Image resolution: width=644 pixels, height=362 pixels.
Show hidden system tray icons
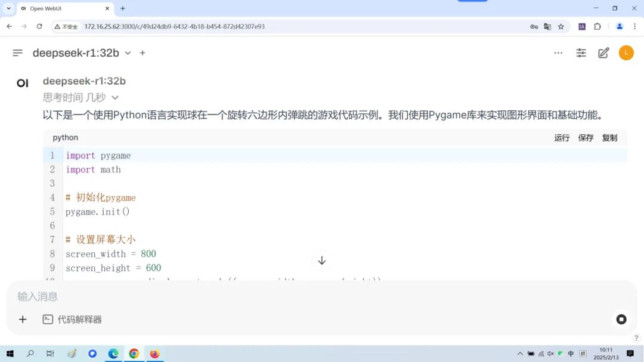coord(520,354)
